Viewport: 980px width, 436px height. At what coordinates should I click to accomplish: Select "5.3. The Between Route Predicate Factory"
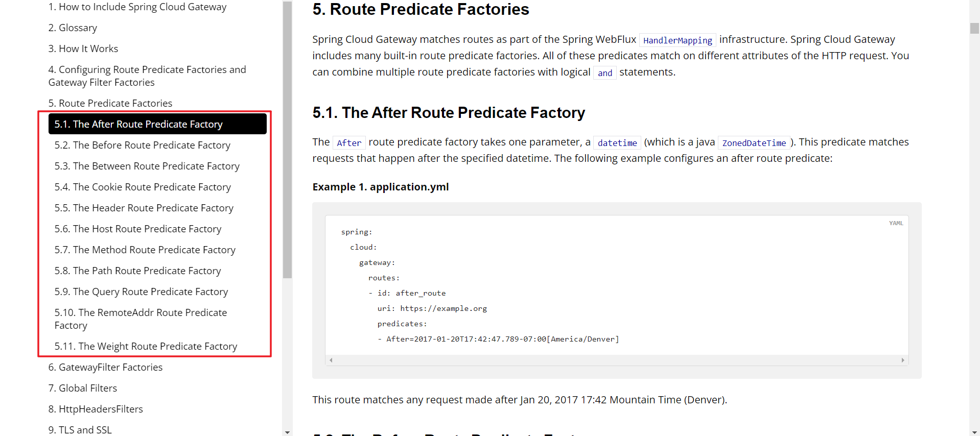coord(147,166)
